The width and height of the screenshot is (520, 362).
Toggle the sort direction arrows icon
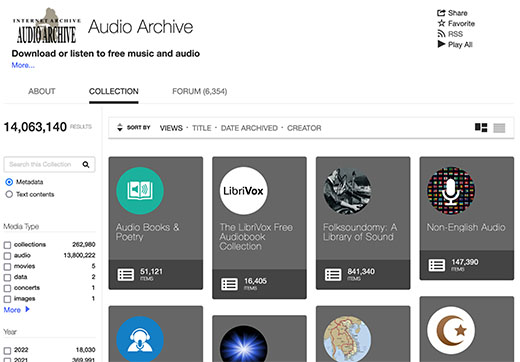tap(120, 127)
